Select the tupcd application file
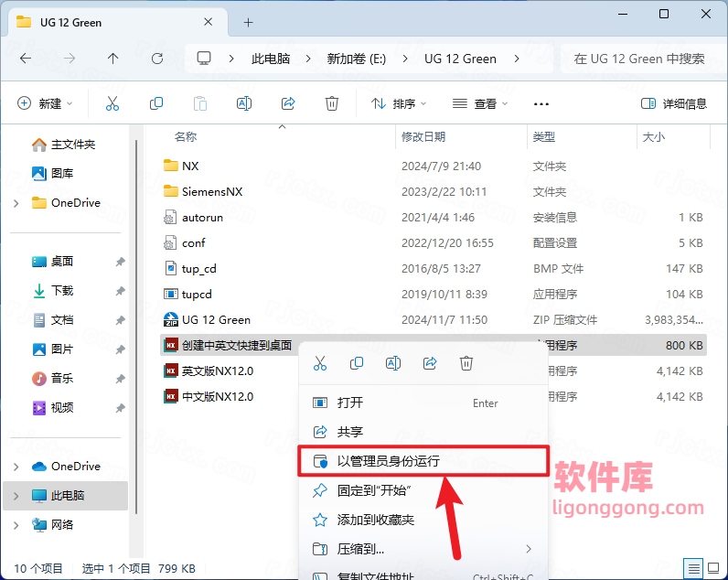Image resolution: width=728 pixels, height=580 pixels. point(434,294)
